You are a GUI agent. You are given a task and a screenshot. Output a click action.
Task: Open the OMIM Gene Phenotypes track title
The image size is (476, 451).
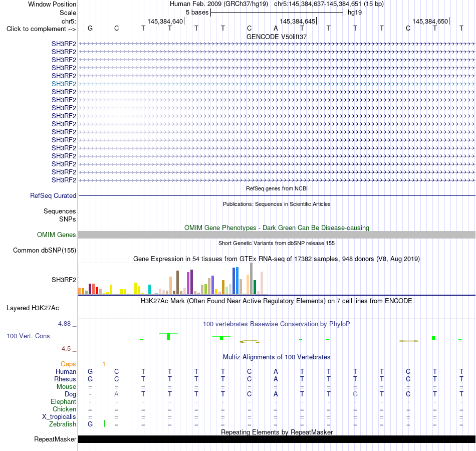(277, 228)
